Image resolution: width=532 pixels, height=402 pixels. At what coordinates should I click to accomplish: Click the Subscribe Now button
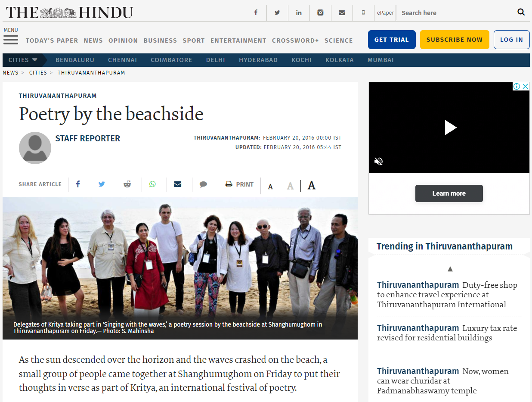click(455, 40)
